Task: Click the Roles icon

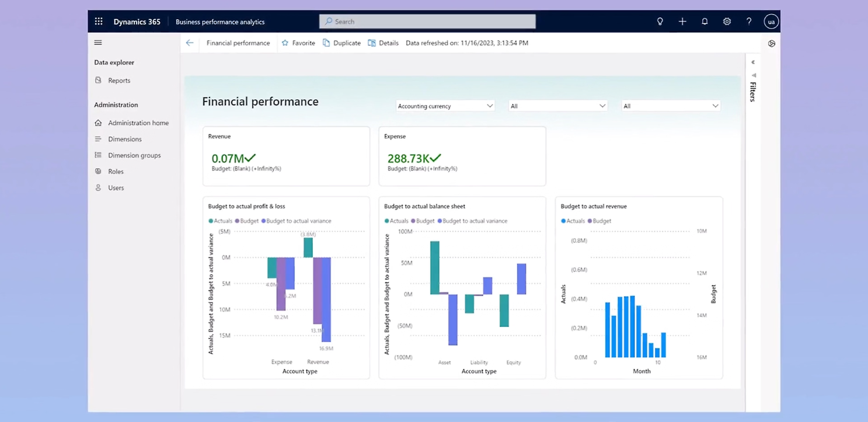Action: pyautogui.click(x=98, y=172)
